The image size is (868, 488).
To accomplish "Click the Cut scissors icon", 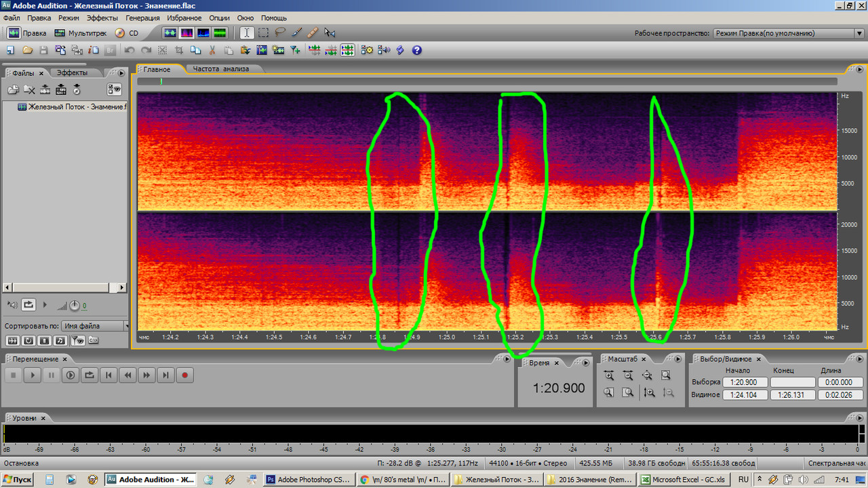I will (212, 50).
